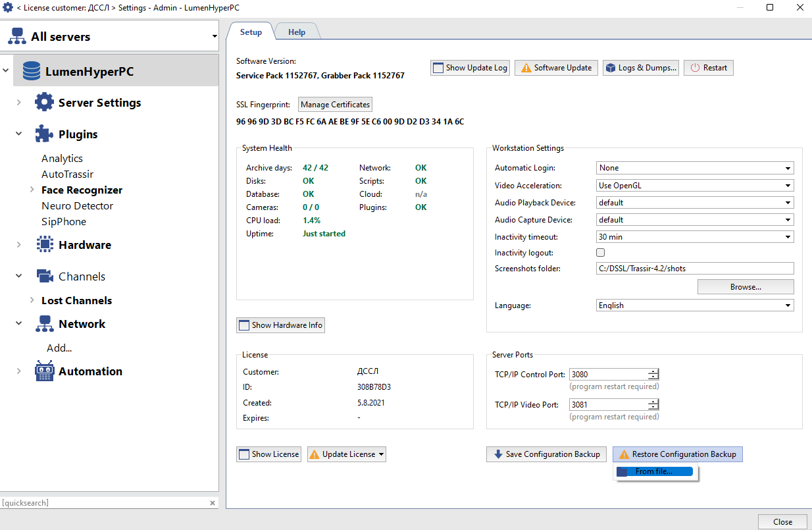Click Add... under Network
This screenshot has width=812, height=530.
pos(59,348)
